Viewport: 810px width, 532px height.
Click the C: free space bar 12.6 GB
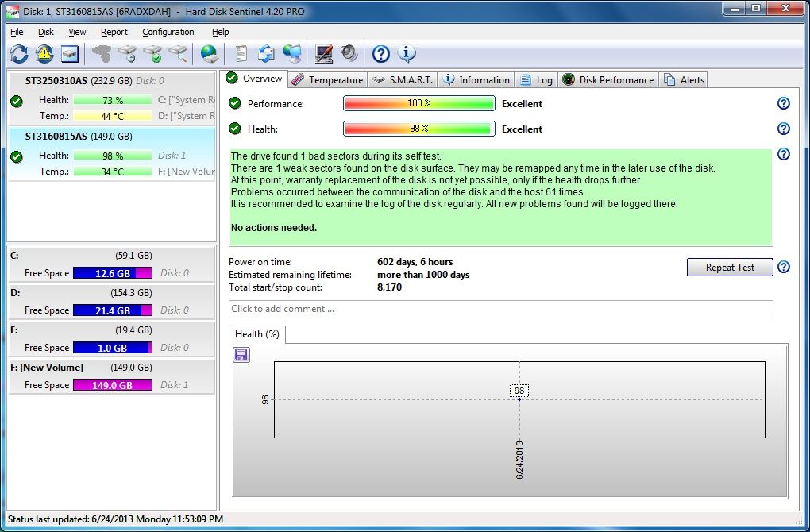click(113, 273)
